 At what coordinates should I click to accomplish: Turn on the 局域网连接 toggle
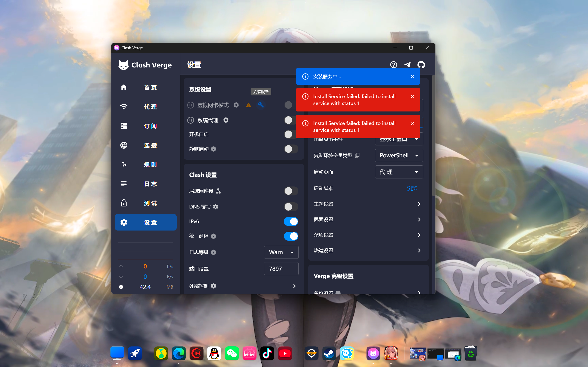coord(291,191)
